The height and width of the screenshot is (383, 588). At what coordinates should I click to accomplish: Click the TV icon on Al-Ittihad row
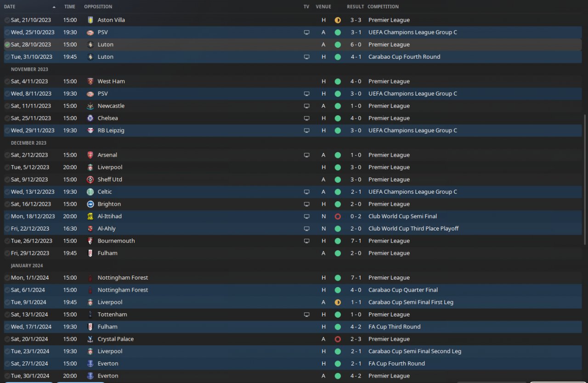pos(306,216)
